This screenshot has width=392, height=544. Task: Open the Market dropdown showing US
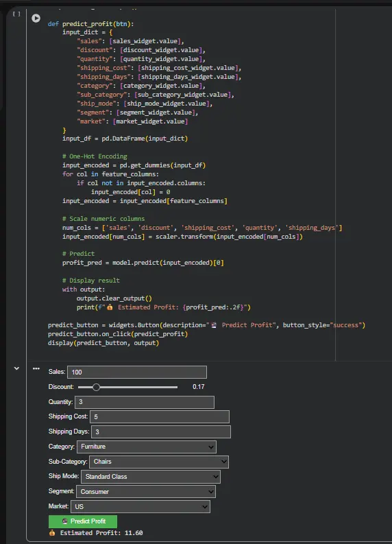140,506
